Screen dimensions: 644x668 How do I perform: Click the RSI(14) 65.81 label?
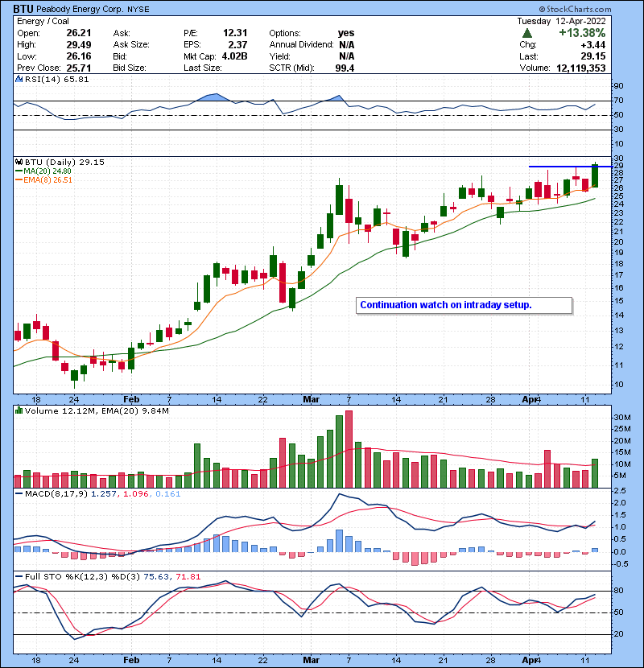click(56, 79)
